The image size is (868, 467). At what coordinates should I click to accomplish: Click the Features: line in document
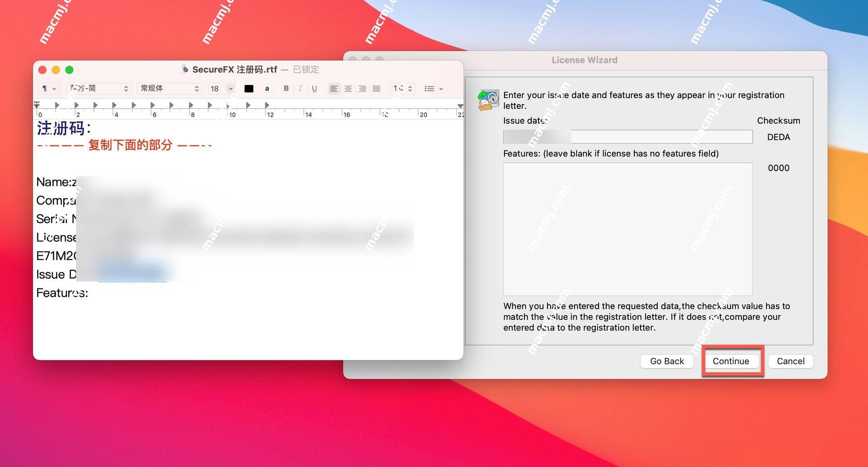[x=62, y=293]
